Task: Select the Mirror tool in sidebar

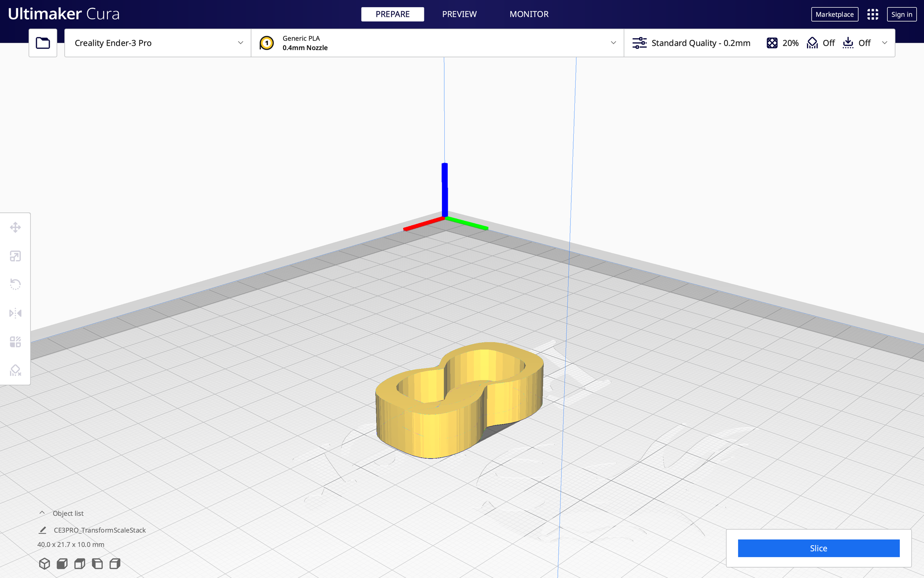Action: (15, 313)
